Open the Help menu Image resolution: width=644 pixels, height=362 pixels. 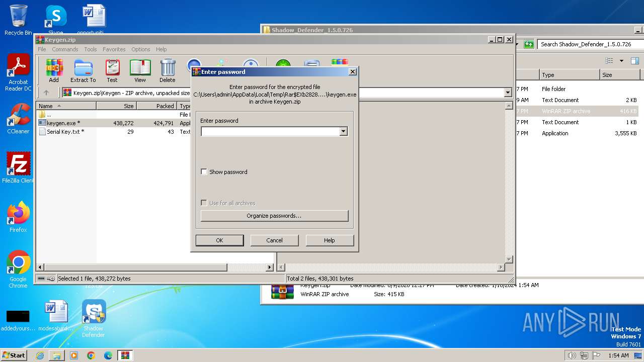click(161, 49)
